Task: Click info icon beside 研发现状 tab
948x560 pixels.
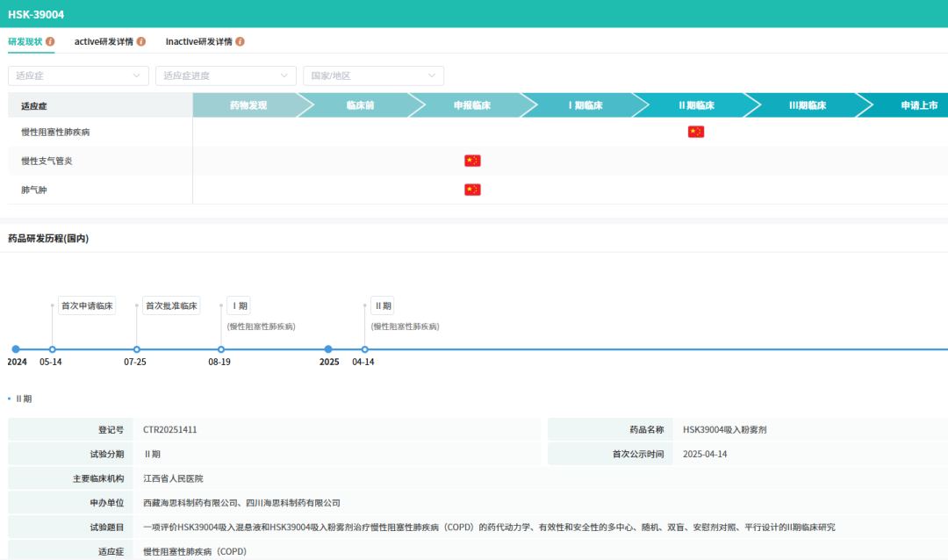Action: pos(51,41)
